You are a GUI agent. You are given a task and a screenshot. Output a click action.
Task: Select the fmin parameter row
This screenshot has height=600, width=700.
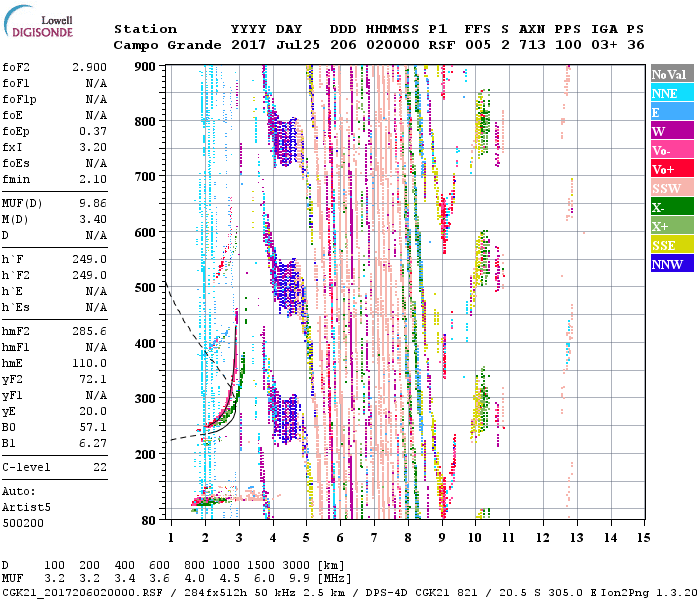[55, 179]
